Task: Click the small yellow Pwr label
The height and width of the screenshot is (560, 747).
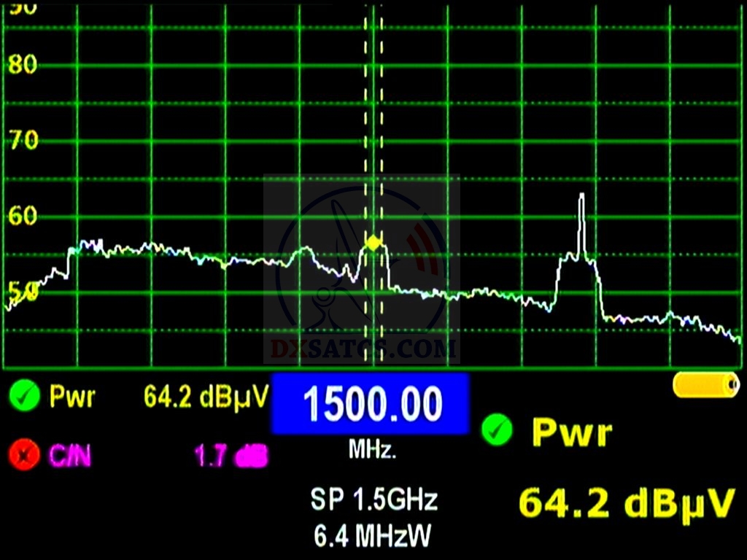Action: (x=71, y=397)
